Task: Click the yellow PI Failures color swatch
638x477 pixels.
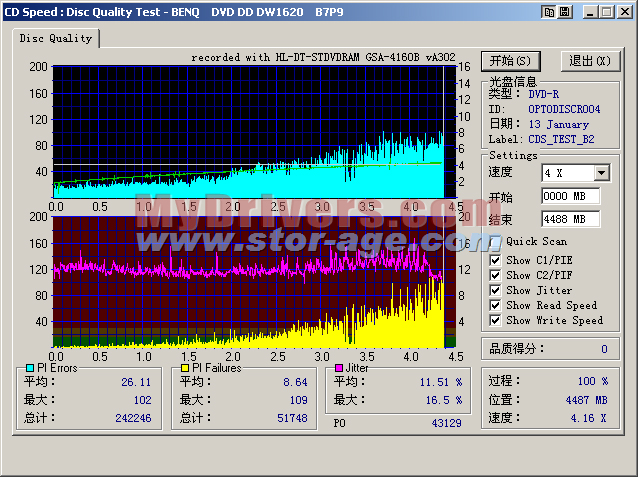Action: (185, 368)
